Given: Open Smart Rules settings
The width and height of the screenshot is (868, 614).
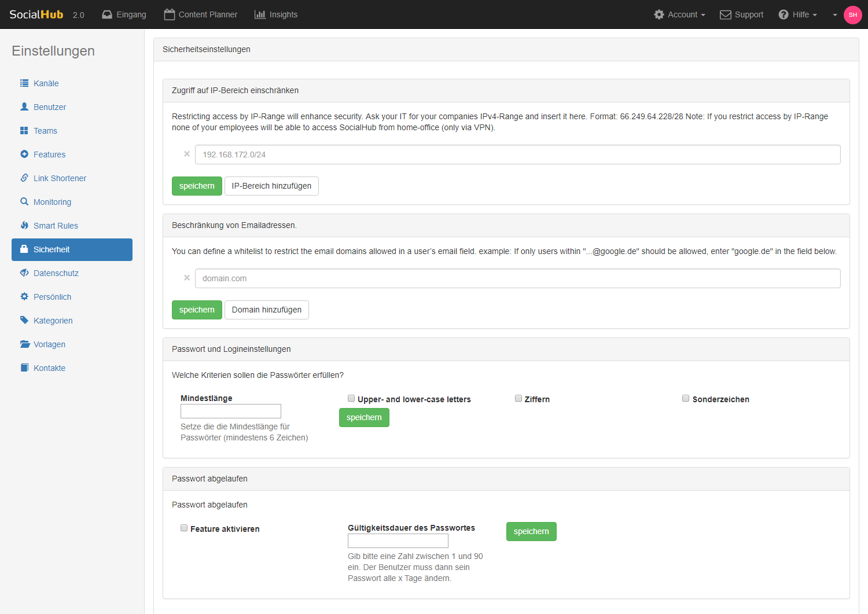Looking at the screenshot, I should pos(72,226).
